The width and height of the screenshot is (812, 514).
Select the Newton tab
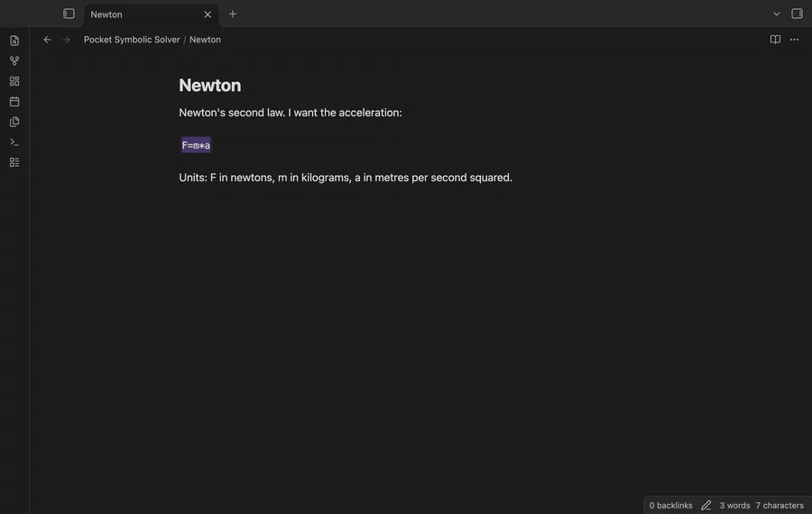pyautogui.click(x=151, y=14)
